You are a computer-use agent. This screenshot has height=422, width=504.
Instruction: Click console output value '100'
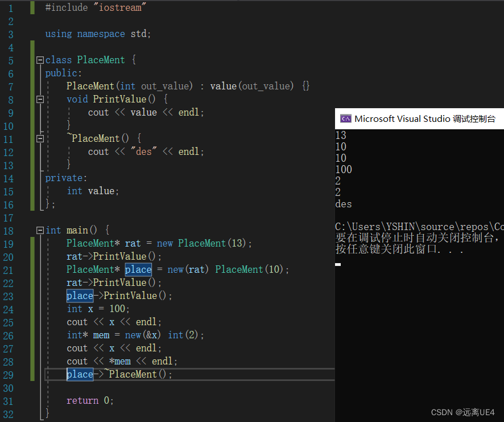pyautogui.click(x=344, y=170)
